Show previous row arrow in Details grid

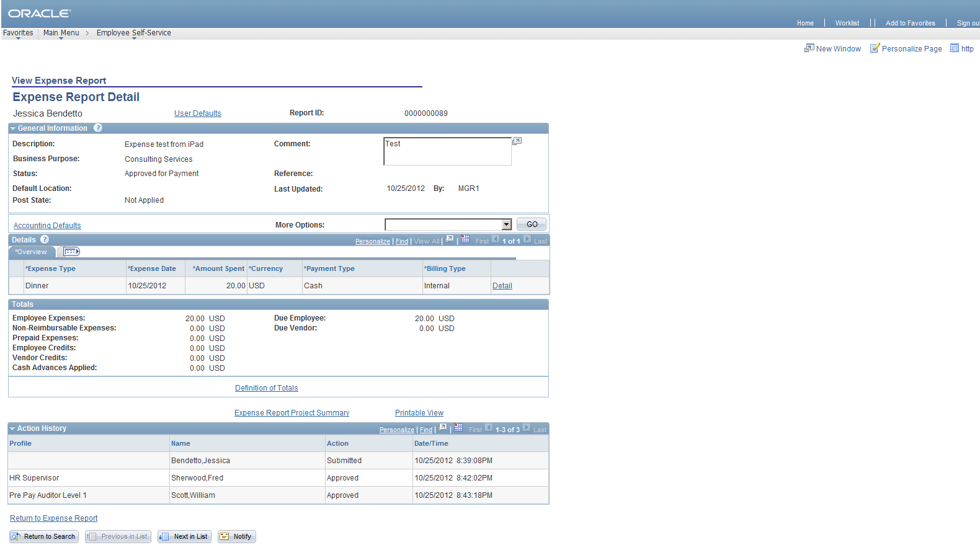[x=496, y=239]
